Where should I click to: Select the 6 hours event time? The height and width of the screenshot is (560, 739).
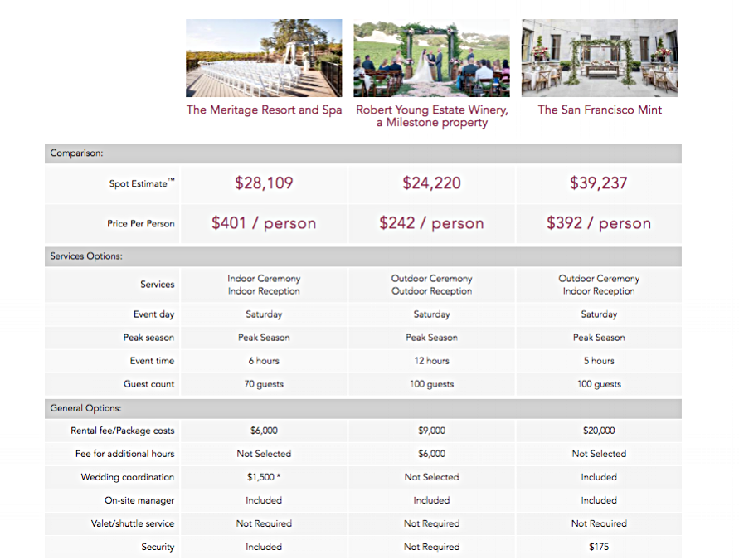pyautogui.click(x=264, y=361)
